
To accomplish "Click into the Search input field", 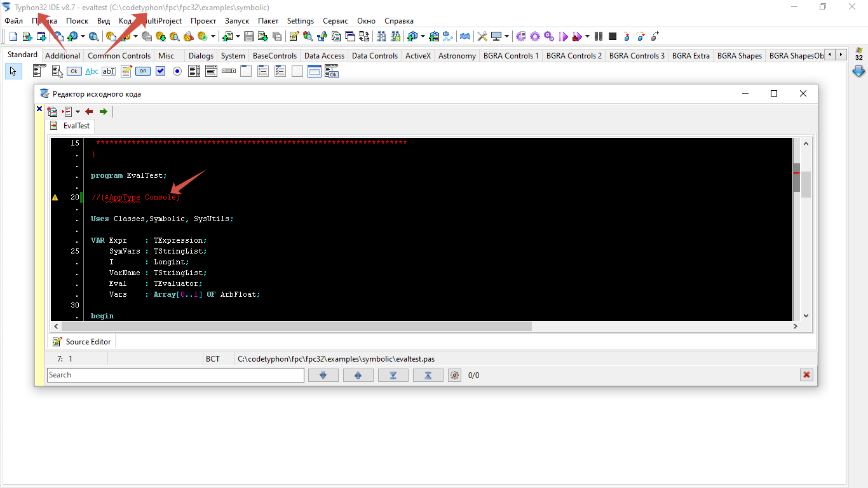I will click(x=175, y=375).
